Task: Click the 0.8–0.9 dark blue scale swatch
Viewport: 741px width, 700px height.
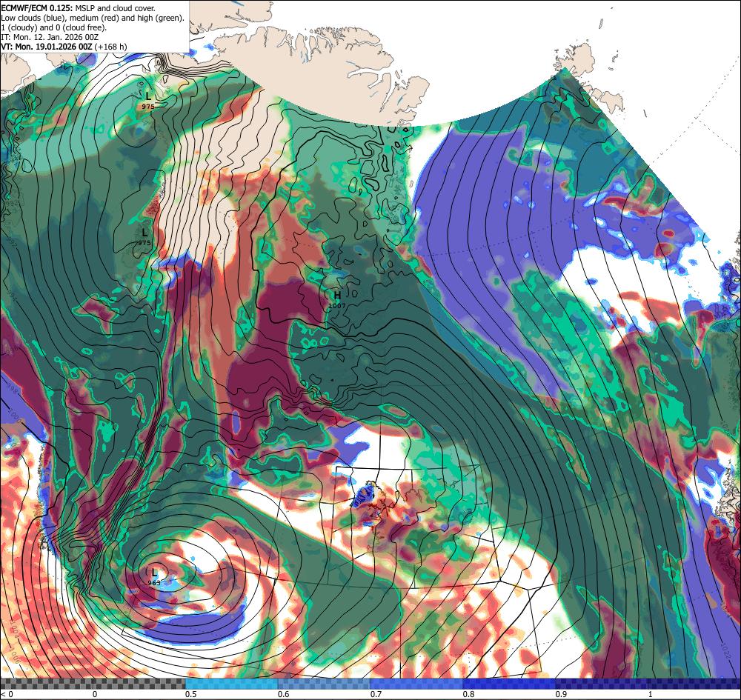Action: click(510, 684)
